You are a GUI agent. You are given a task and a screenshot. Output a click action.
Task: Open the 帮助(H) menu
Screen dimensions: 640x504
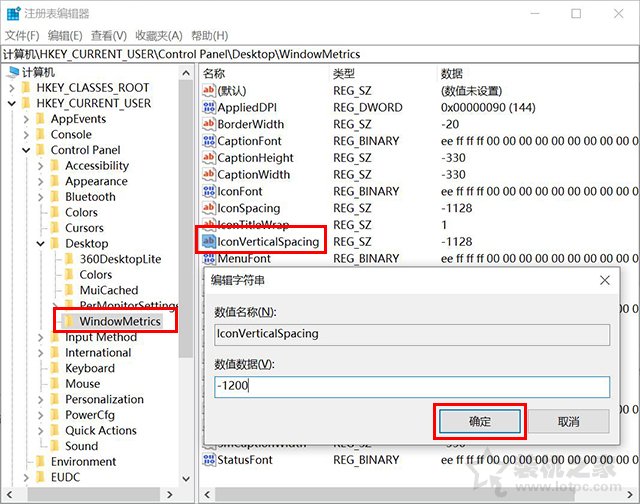pos(209,36)
